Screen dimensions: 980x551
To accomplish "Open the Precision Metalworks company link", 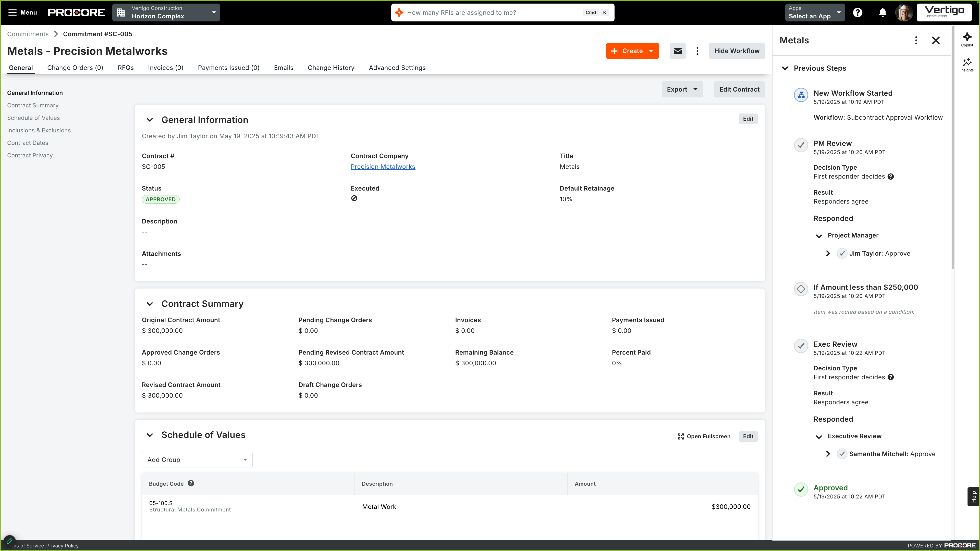I will (x=383, y=167).
